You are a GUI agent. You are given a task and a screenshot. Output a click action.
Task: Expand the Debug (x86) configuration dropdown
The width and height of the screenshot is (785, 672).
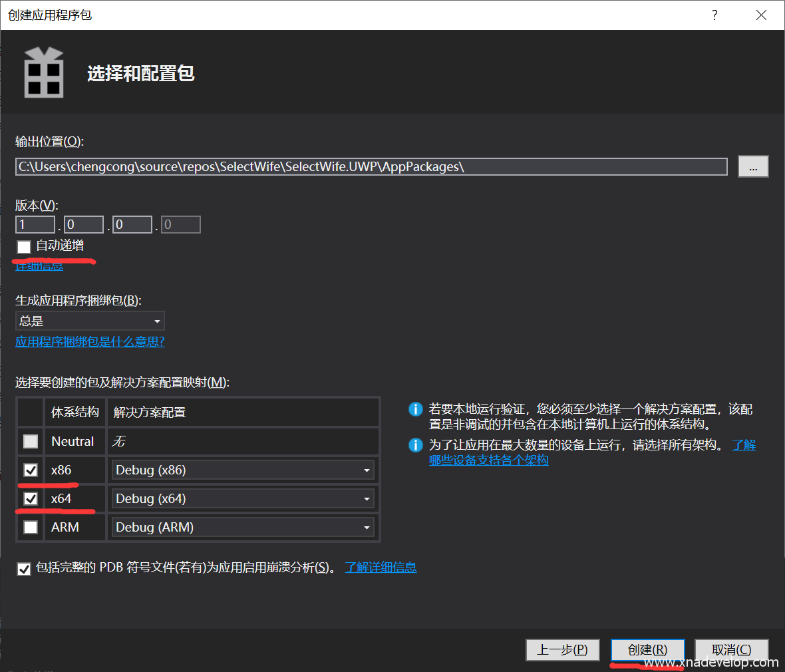[x=243, y=470]
